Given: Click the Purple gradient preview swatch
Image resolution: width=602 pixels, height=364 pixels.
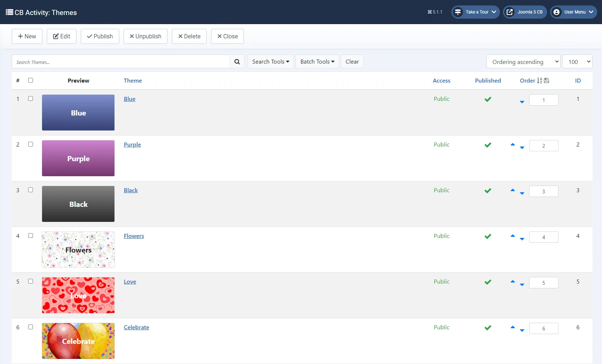Looking at the screenshot, I should 78,158.
